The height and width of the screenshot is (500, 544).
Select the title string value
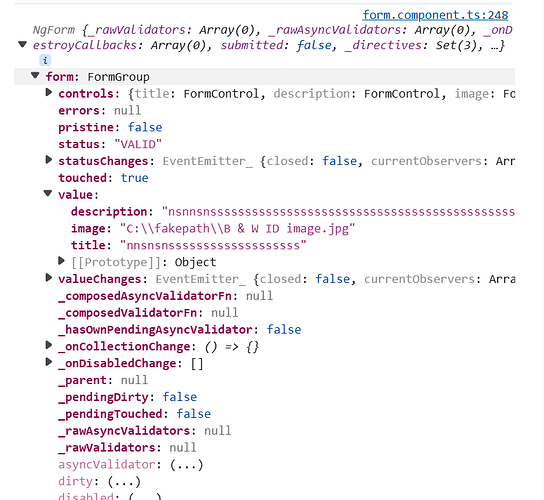click(x=213, y=246)
